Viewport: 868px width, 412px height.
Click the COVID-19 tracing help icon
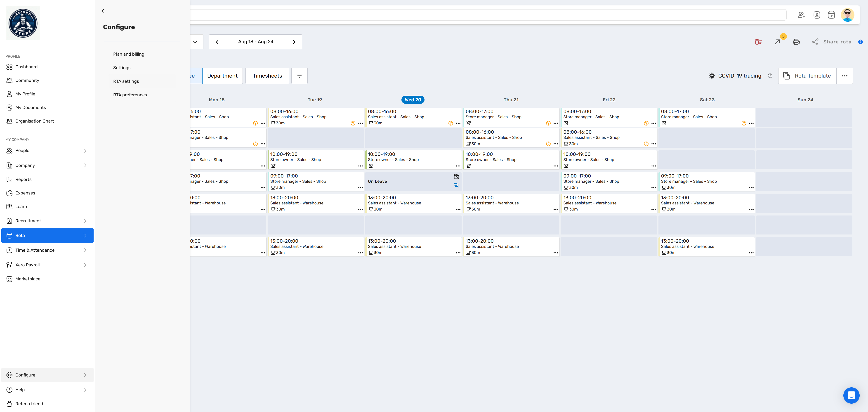770,76
